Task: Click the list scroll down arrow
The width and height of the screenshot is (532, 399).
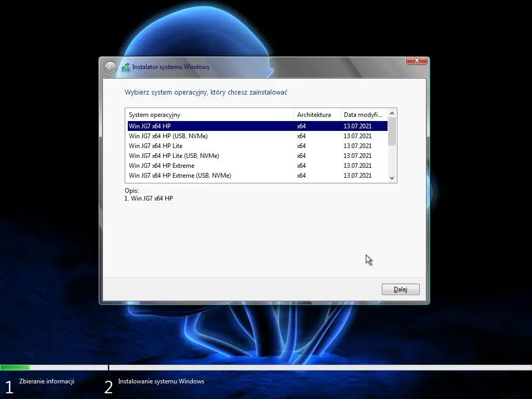Action: point(392,178)
